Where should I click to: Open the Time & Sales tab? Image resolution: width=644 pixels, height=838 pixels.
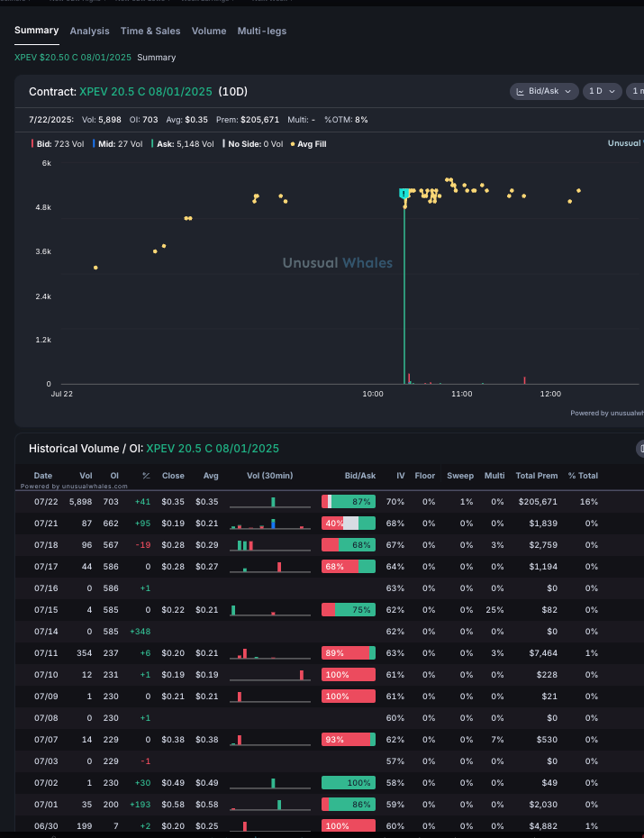point(150,31)
